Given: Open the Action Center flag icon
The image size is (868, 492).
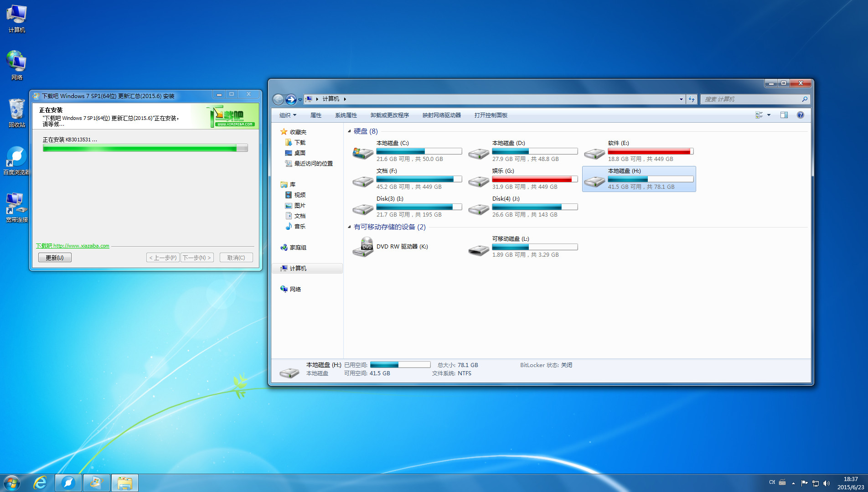Looking at the screenshot, I should pos(804,483).
